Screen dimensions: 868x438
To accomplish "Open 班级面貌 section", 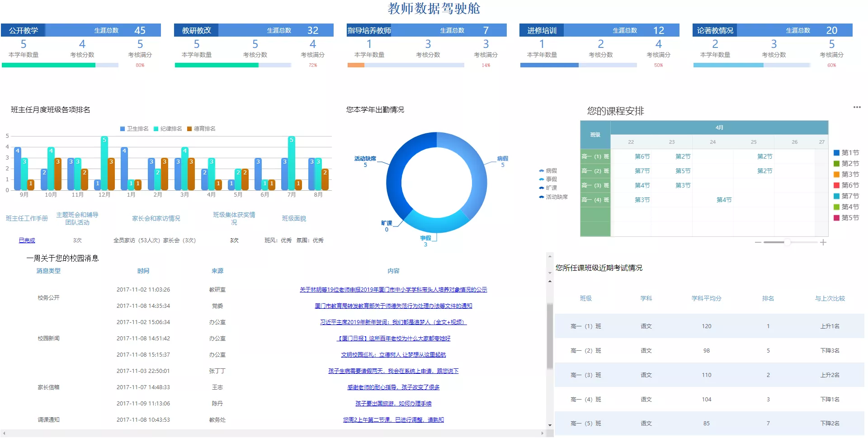I will [294, 218].
